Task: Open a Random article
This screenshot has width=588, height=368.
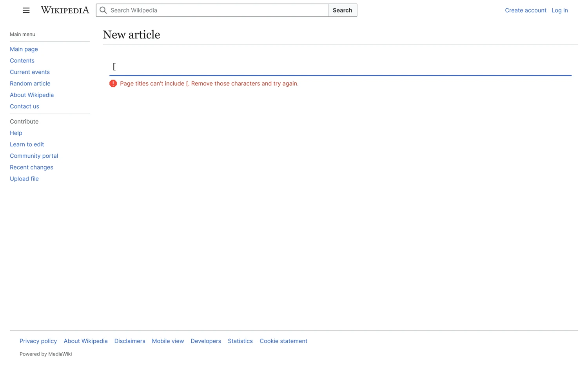Action: pyautogui.click(x=30, y=83)
